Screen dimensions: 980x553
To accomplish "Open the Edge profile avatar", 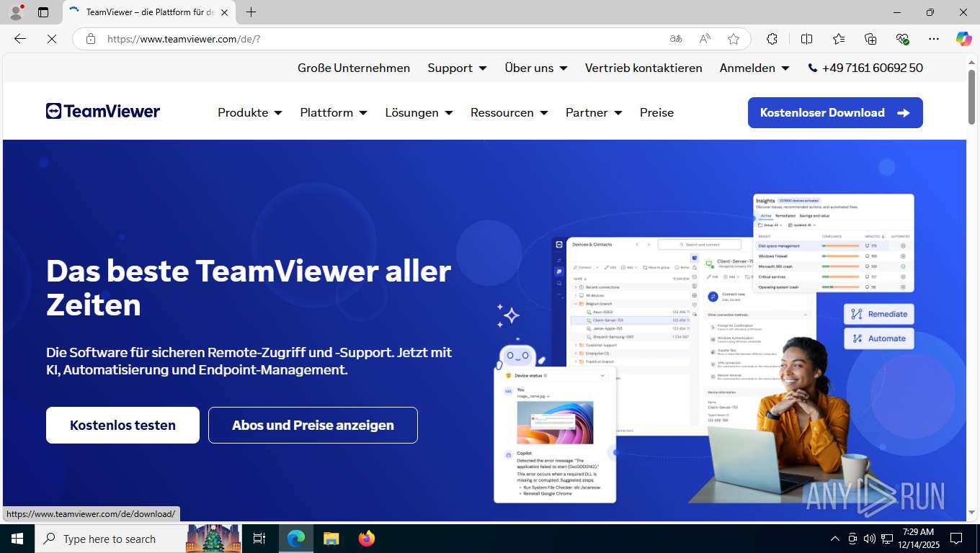I will tap(16, 12).
